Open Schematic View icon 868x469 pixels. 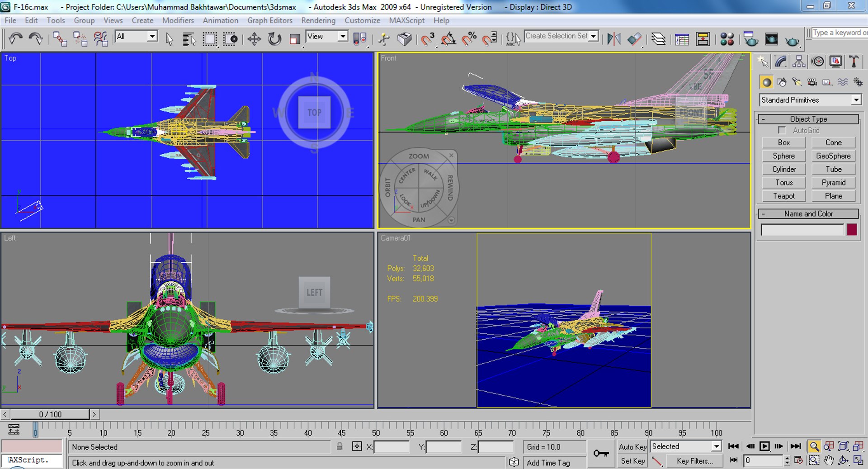(703, 39)
